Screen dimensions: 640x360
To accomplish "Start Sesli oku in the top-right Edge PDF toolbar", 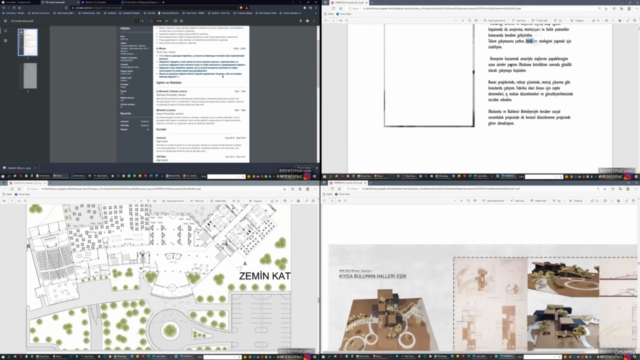I will tap(518, 20).
